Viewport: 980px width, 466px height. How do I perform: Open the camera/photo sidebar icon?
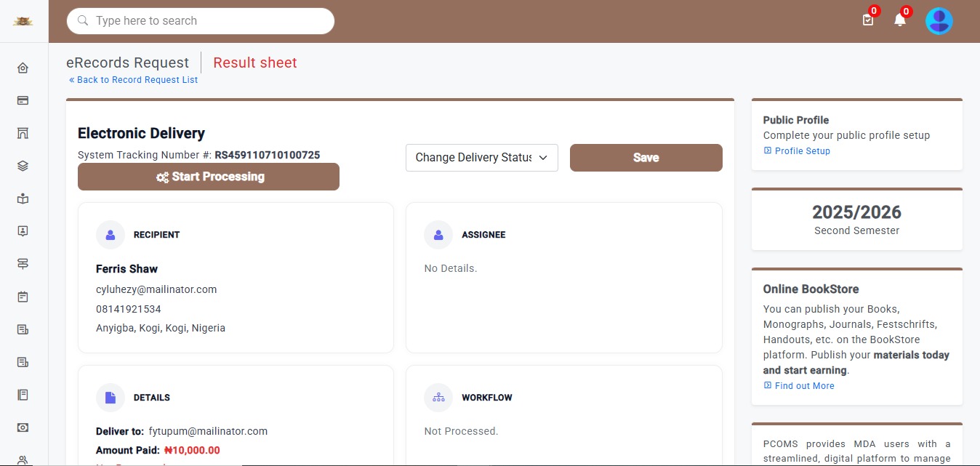pyautogui.click(x=23, y=427)
